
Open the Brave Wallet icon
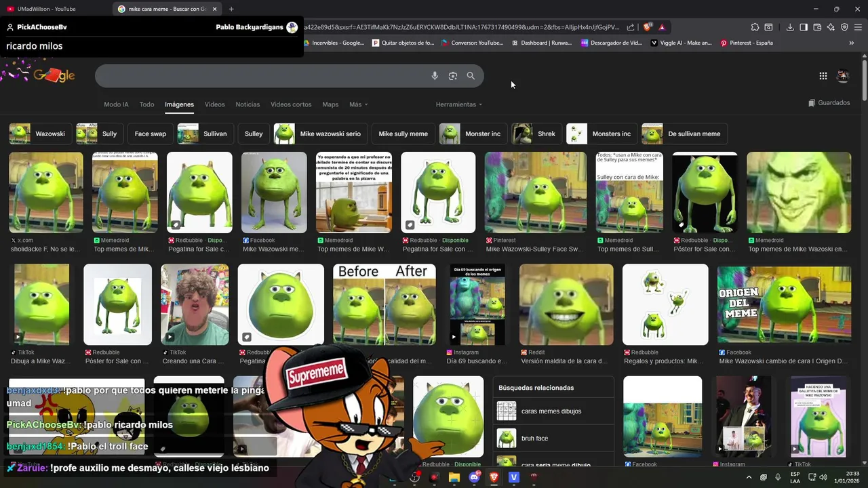pyautogui.click(x=817, y=27)
